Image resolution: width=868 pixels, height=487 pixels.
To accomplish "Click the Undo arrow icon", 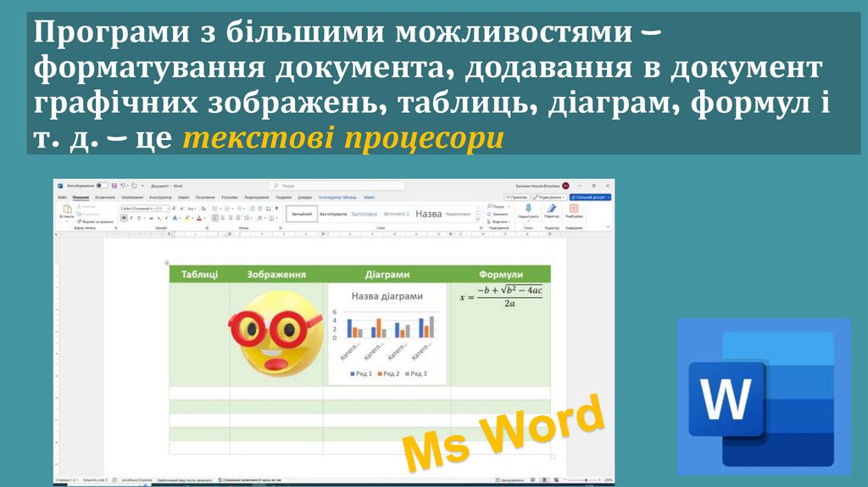I will [123, 186].
